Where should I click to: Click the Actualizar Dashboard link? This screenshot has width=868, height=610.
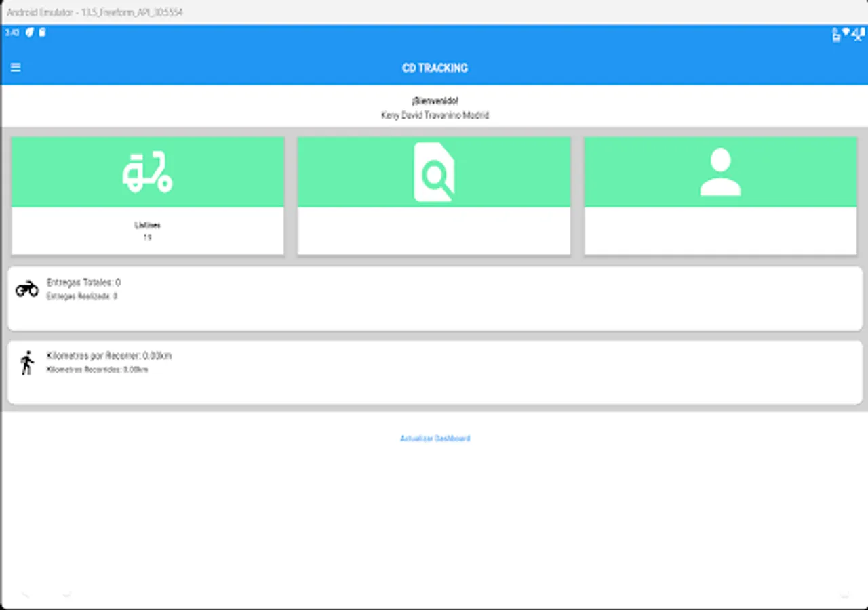tap(434, 439)
